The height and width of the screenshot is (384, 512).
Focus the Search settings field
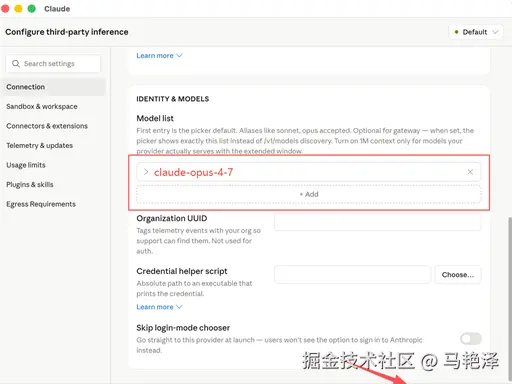click(53, 63)
